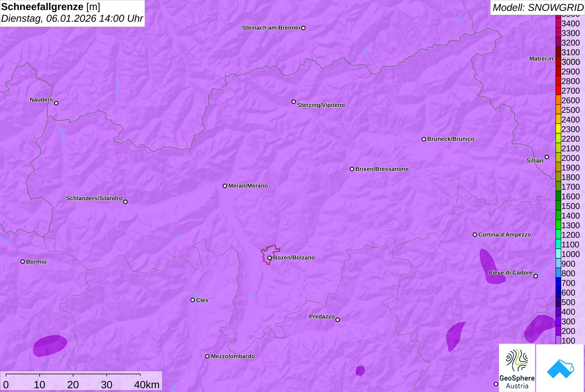Click the Schlanders/Silandro marker
This screenshot has height=392, width=585.
point(125,201)
